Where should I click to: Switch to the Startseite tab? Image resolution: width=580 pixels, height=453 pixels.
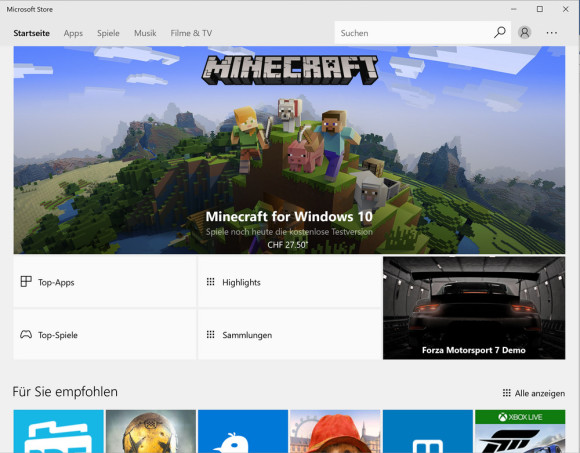pyautogui.click(x=31, y=33)
